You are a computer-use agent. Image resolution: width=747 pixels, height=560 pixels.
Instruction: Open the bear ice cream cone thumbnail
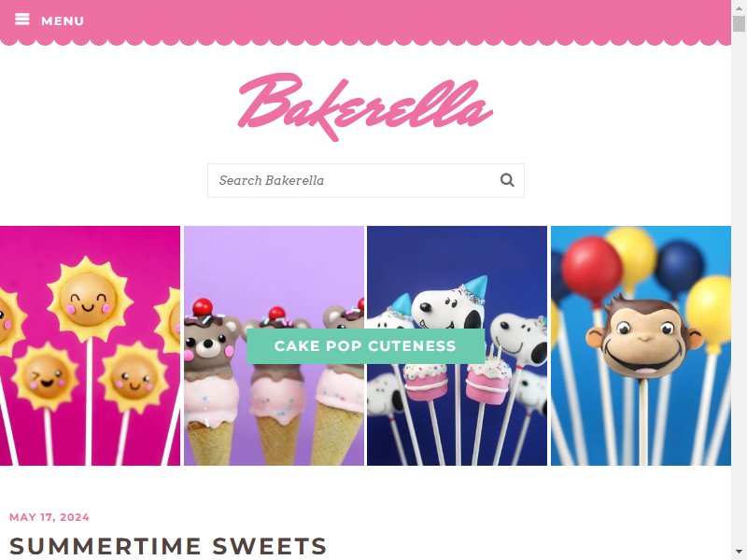point(274,345)
